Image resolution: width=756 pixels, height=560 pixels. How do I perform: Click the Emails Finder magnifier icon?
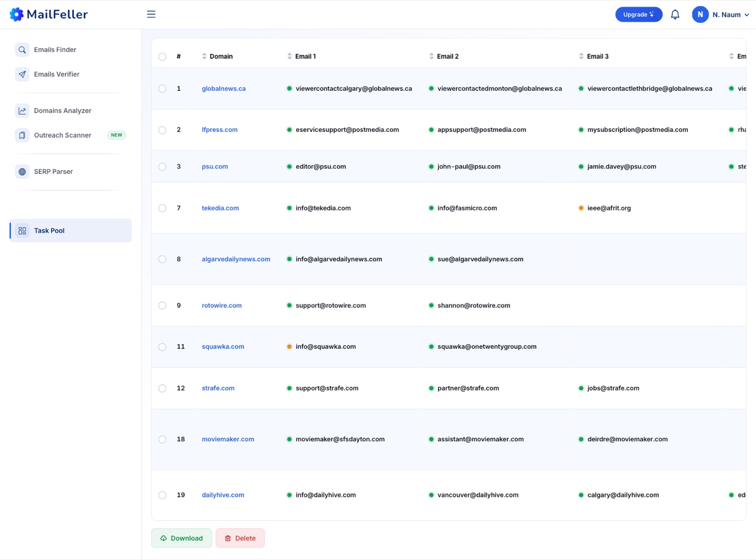22,50
